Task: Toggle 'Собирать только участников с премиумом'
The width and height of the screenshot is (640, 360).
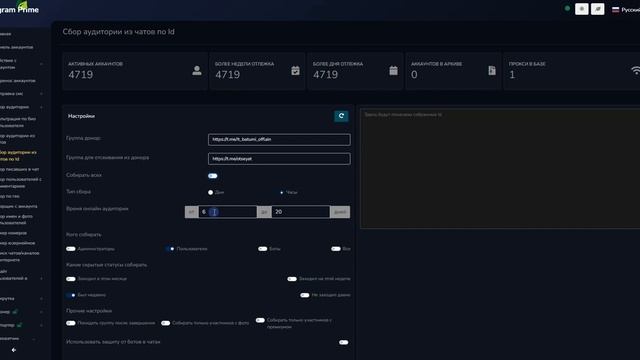Action: [x=260, y=320]
